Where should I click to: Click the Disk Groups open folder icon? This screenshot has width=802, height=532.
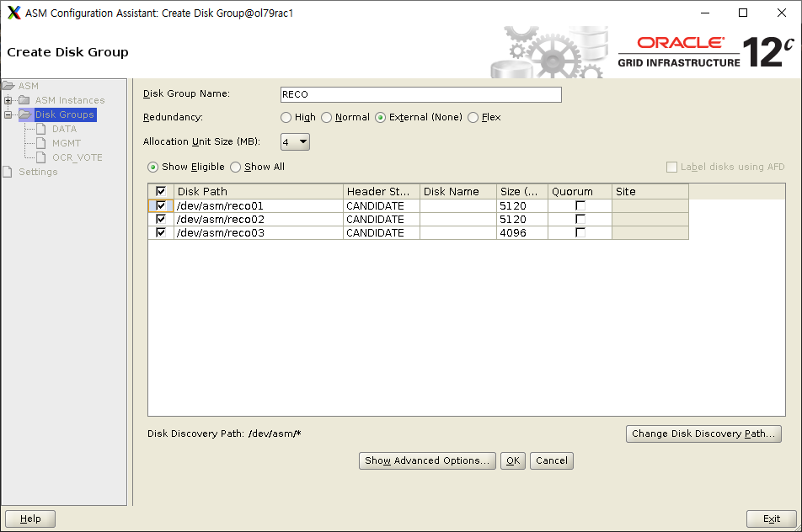[x=25, y=114]
